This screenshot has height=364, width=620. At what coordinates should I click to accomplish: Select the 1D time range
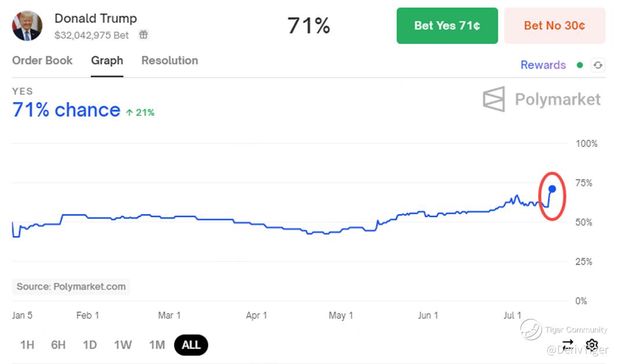(x=89, y=345)
